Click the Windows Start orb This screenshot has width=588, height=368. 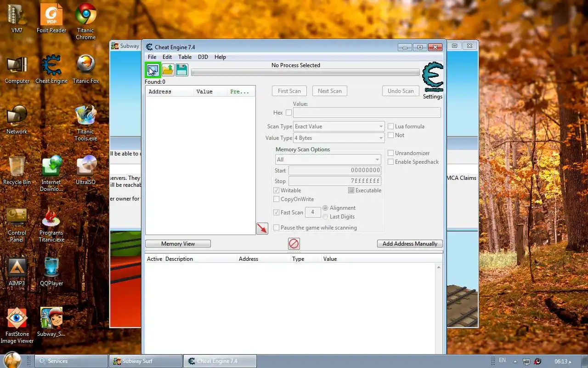tap(12, 360)
